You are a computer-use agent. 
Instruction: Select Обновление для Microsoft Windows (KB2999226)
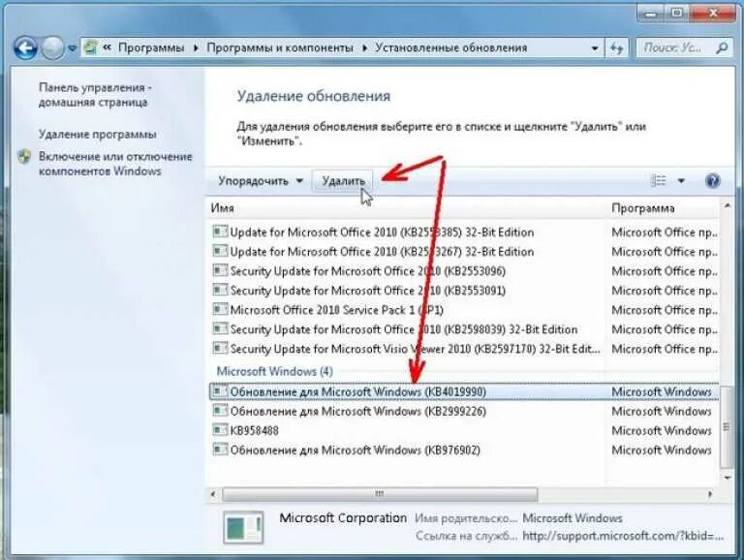click(464, 411)
